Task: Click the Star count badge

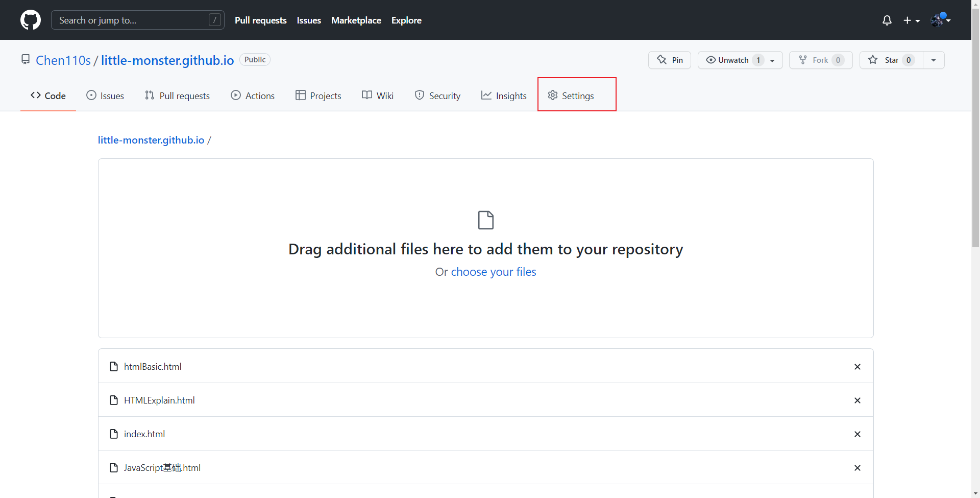Action: (x=909, y=60)
